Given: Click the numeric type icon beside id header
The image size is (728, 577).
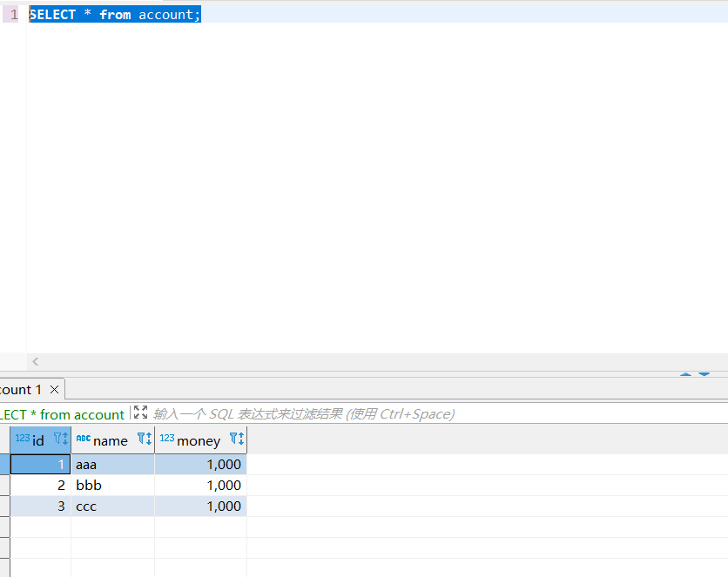Looking at the screenshot, I should tap(23, 439).
